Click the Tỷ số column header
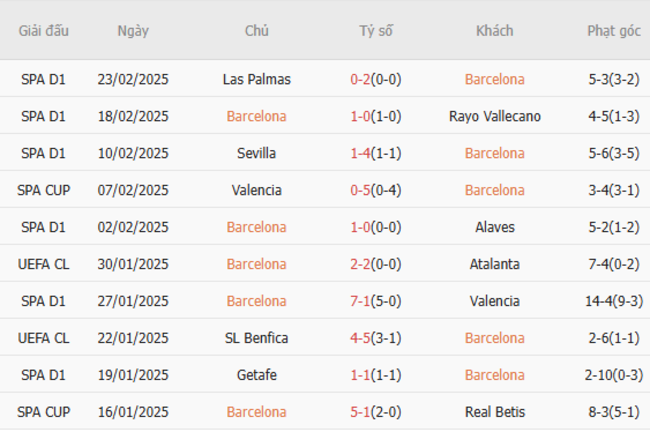650x432 pixels. click(x=376, y=31)
